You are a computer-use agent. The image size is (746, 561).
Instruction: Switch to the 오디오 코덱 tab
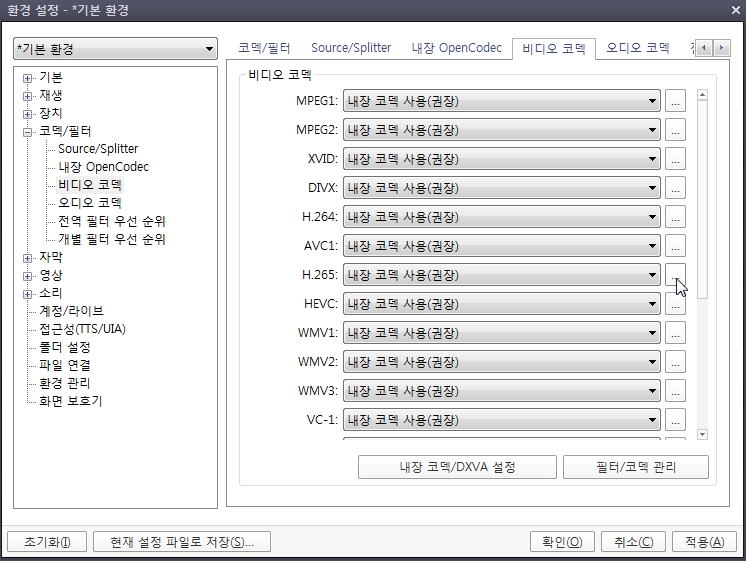(637, 48)
